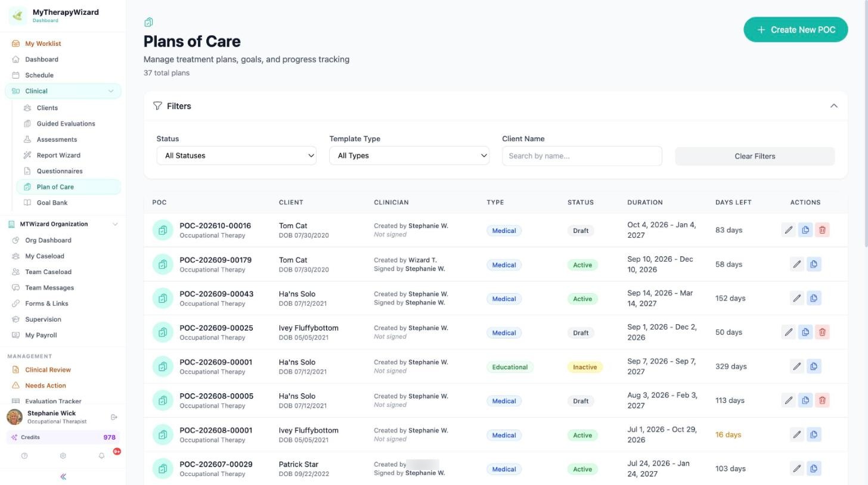Screen dimensions: 868x485
Task: Click the logout icon beside Stephanie Wick
Action: pos(114,417)
